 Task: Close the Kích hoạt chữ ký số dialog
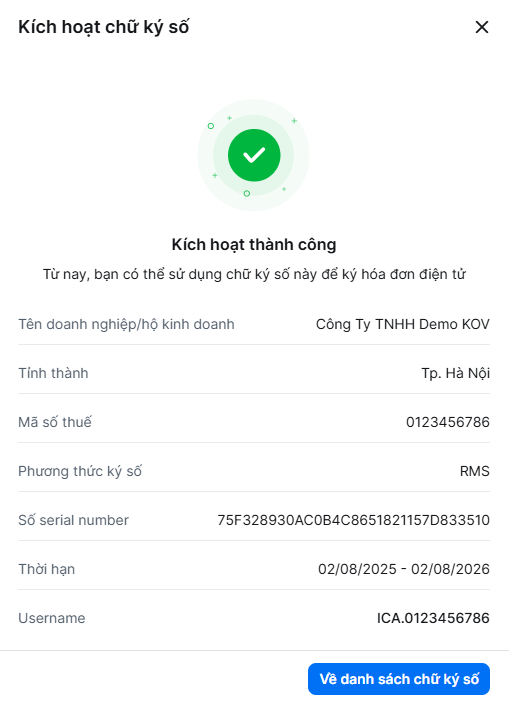[x=482, y=27]
